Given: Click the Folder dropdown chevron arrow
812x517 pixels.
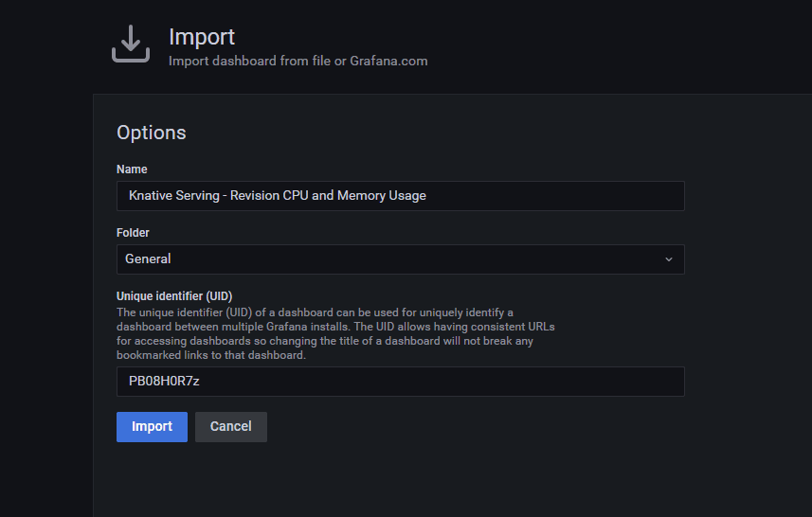Looking at the screenshot, I should pos(669,259).
